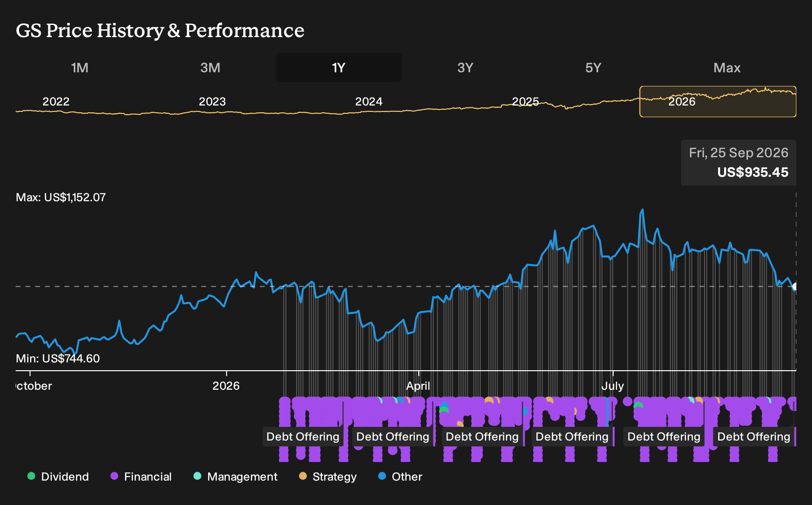Open the third Debt Offering event label
The height and width of the screenshot is (505, 812).
[x=482, y=437]
